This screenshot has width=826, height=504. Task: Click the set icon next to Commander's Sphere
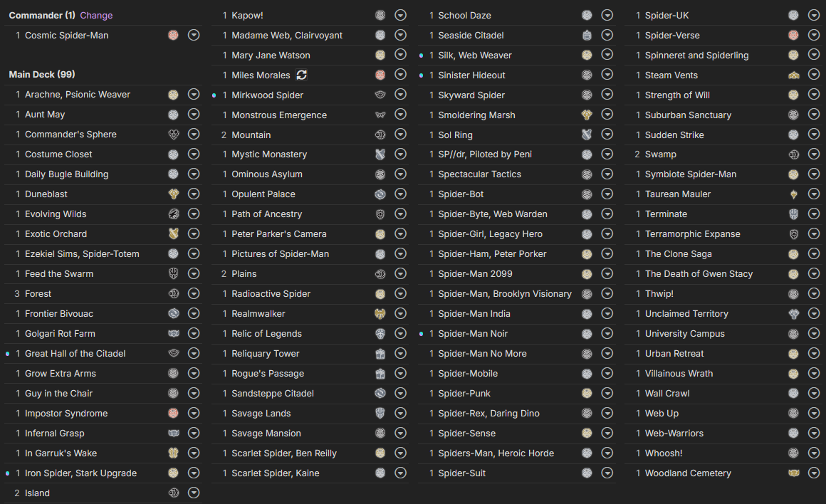(173, 135)
